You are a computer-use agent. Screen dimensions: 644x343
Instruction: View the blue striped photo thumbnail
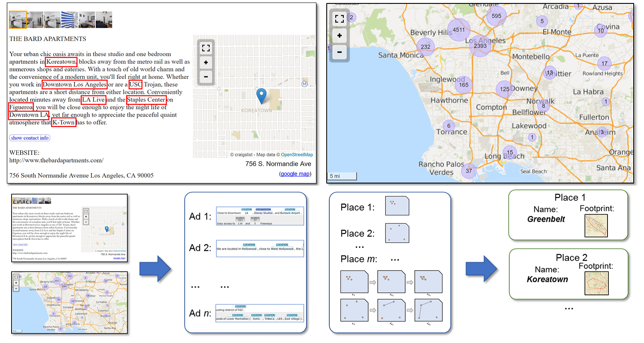click(70, 20)
